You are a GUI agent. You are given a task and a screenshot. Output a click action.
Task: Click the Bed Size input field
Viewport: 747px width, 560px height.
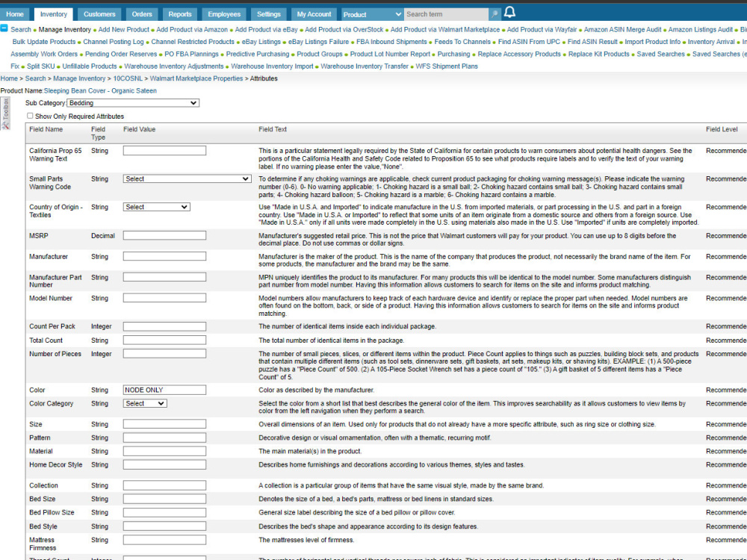[x=164, y=499]
